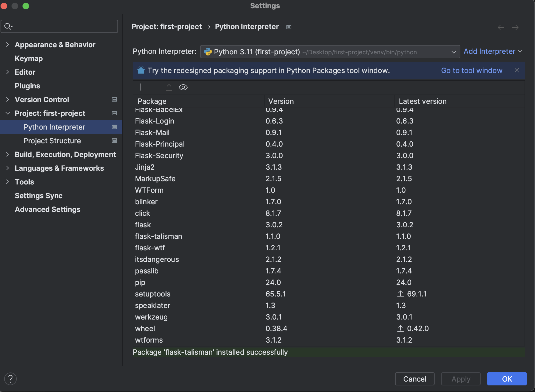Image resolution: width=535 pixels, height=392 pixels.
Task: Click the help question mark button
Action: (x=10, y=379)
